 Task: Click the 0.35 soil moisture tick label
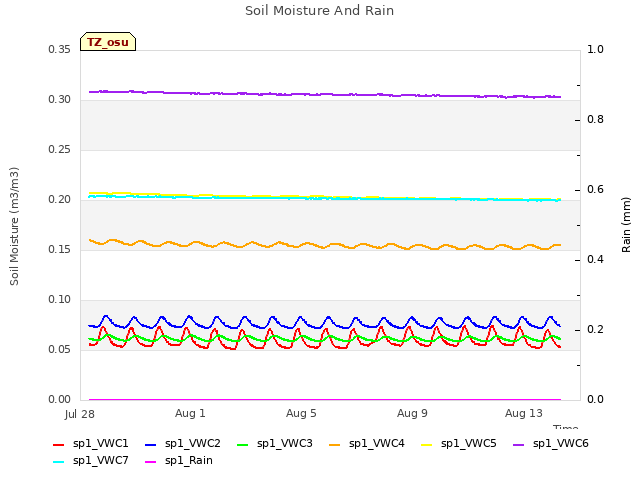[x=60, y=50]
